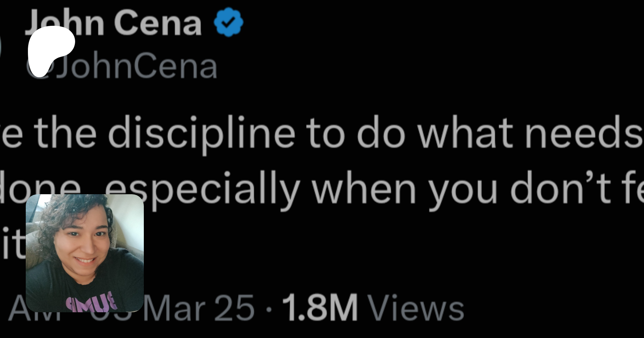Open the smiling person selfie thumbnail
The image size is (644, 338).
(x=85, y=253)
